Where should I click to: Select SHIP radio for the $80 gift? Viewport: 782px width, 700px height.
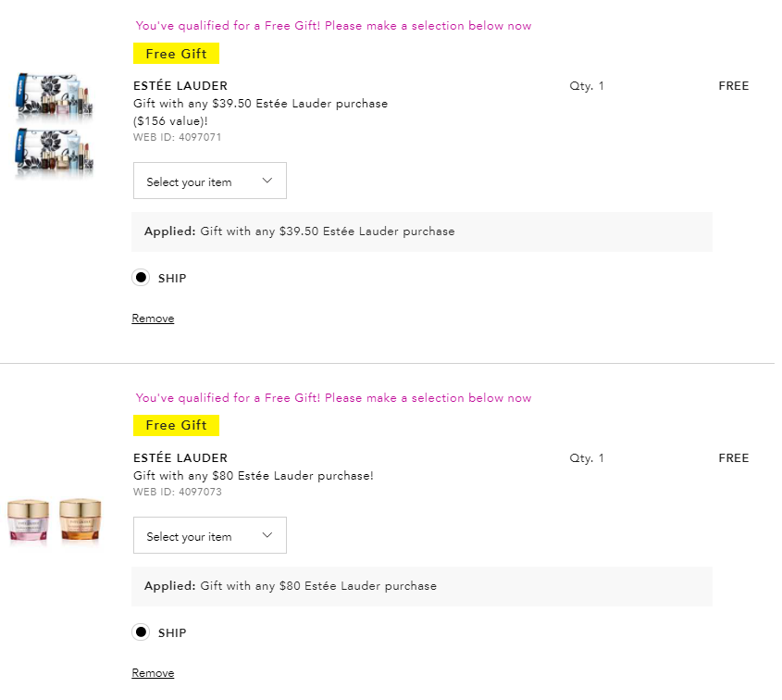click(141, 632)
